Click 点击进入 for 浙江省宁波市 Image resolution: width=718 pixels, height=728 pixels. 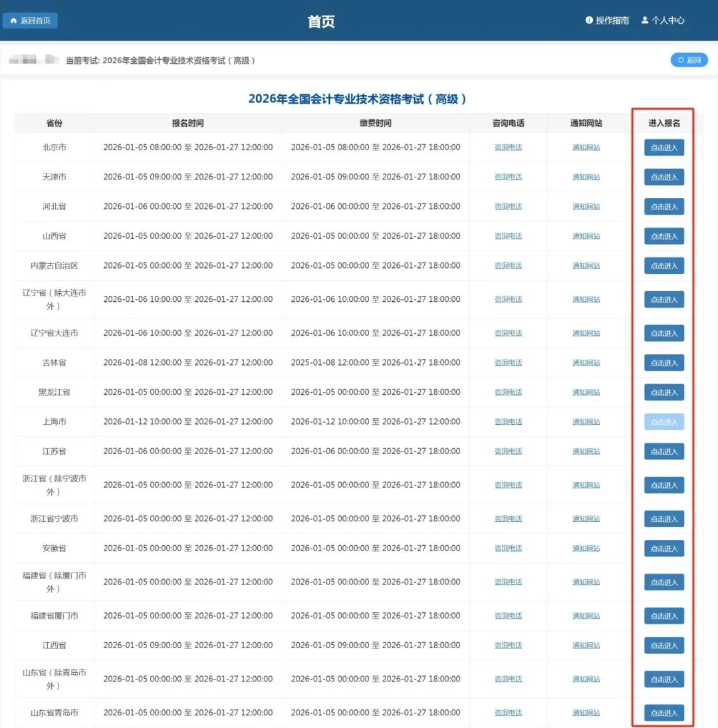click(x=663, y=519)
